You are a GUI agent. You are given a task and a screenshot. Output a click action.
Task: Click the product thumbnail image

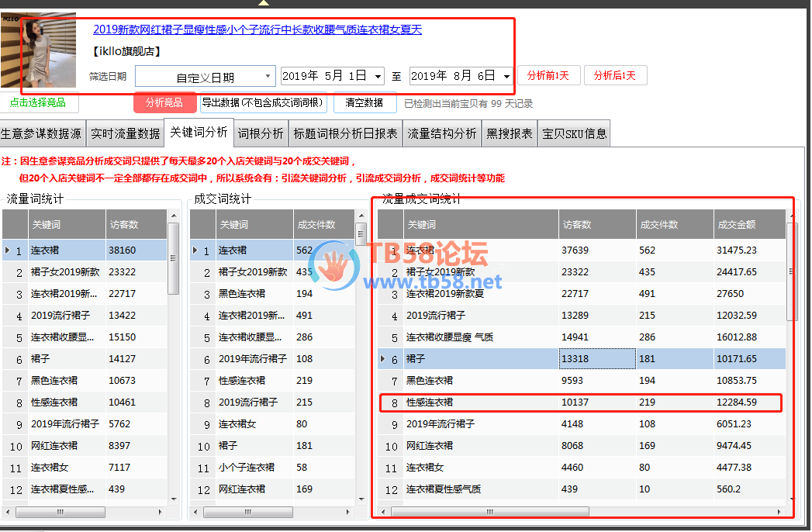click(x=39, y=50)
